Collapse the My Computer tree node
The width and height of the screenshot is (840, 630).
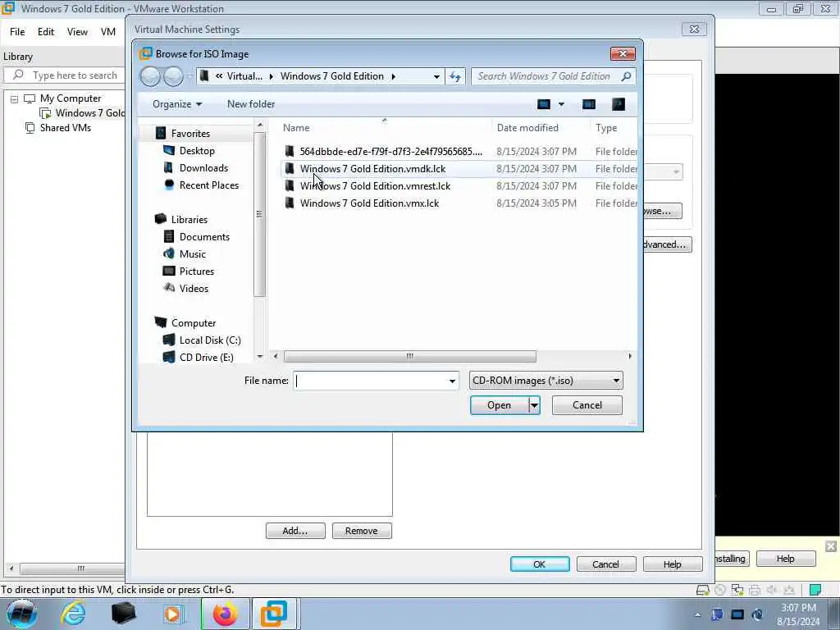click(15, 99)
